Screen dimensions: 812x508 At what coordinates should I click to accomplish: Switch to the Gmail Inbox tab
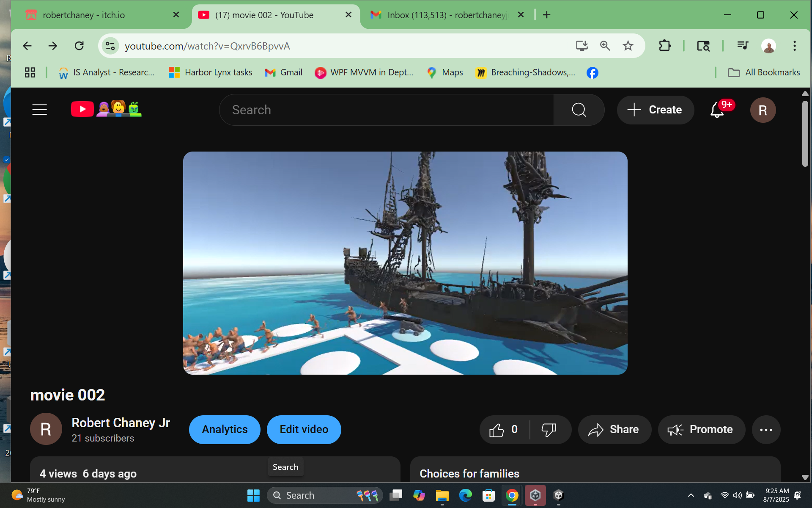446,15
